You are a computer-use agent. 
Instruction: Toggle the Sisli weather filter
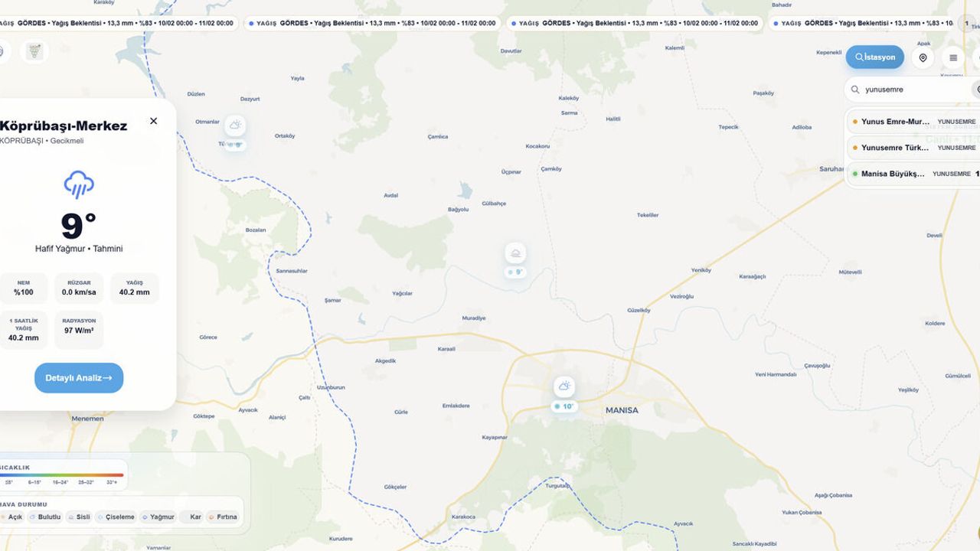click(x=80, y=517)
